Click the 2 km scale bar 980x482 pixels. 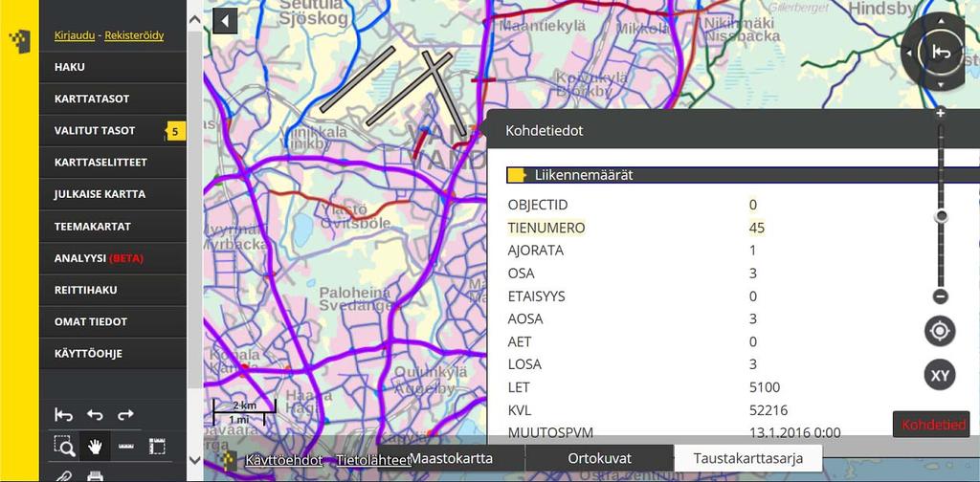tap(244, 412)
